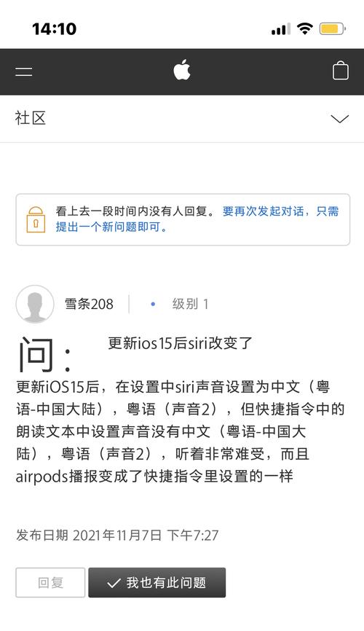Tap the cellular signal bars icon
The width and height of the screenshot is (364, 631).
point(280,29)
